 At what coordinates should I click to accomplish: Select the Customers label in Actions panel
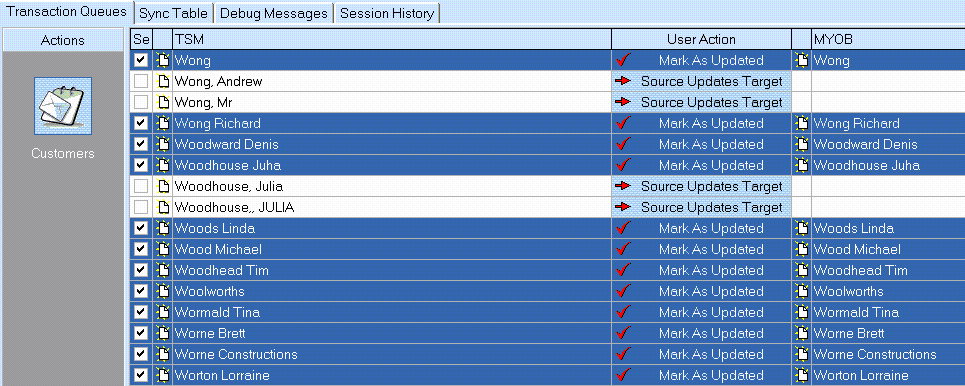click(x=63, y=153)
